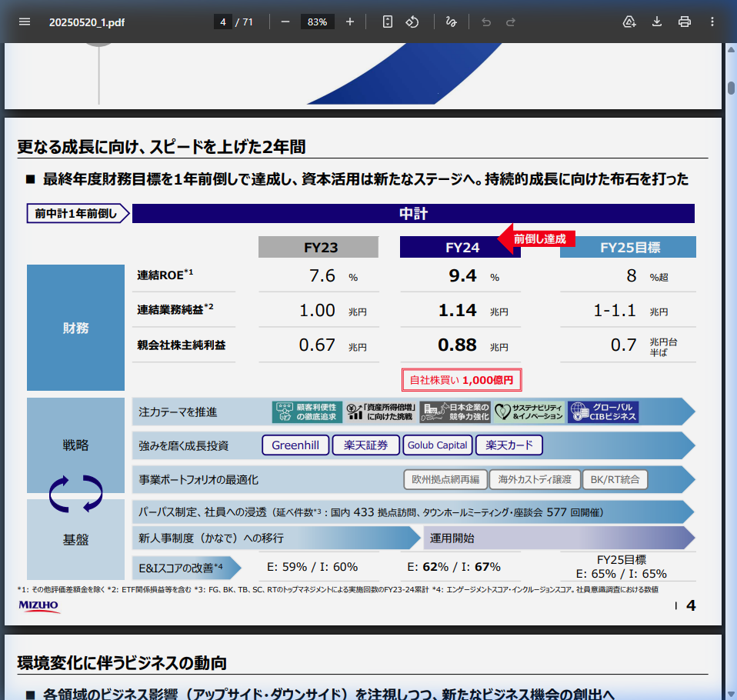Click the FY25 target value 1-1.1
Screen dimensions: 737x700
tap(615, 311)
